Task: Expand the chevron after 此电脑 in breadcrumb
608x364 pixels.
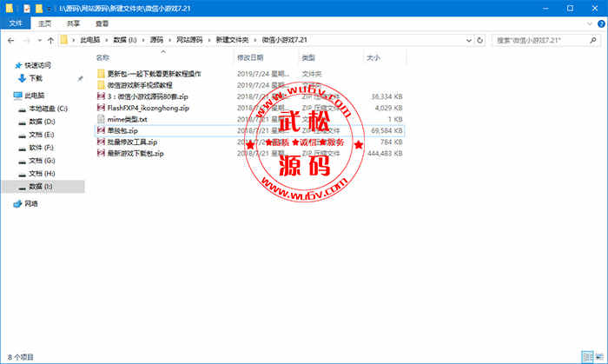Action: click(x=107, y=40)
